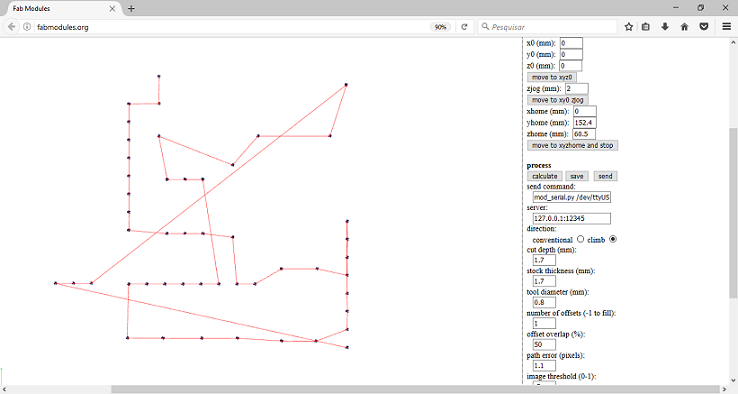Click the x0 (mm) input field
This screenshot has width=738, height=394.
[571, 43]
